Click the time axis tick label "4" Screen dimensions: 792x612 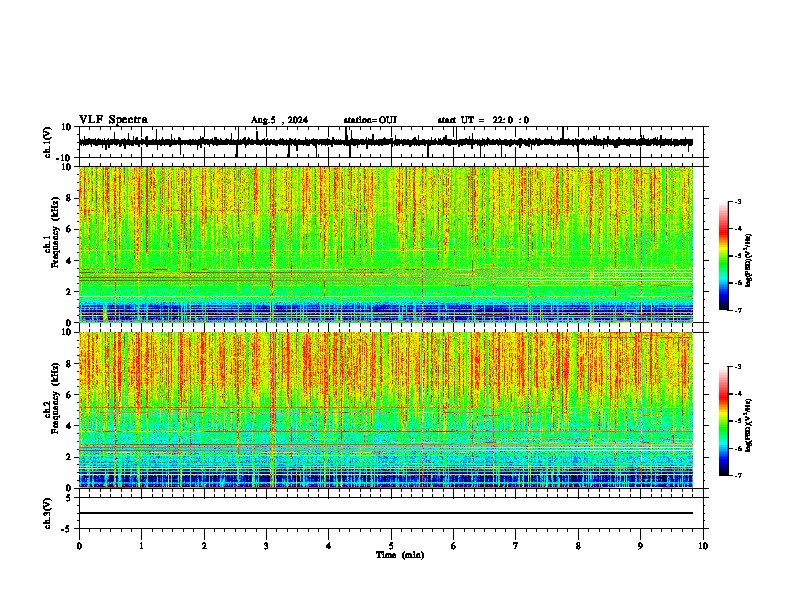(328, 546)
